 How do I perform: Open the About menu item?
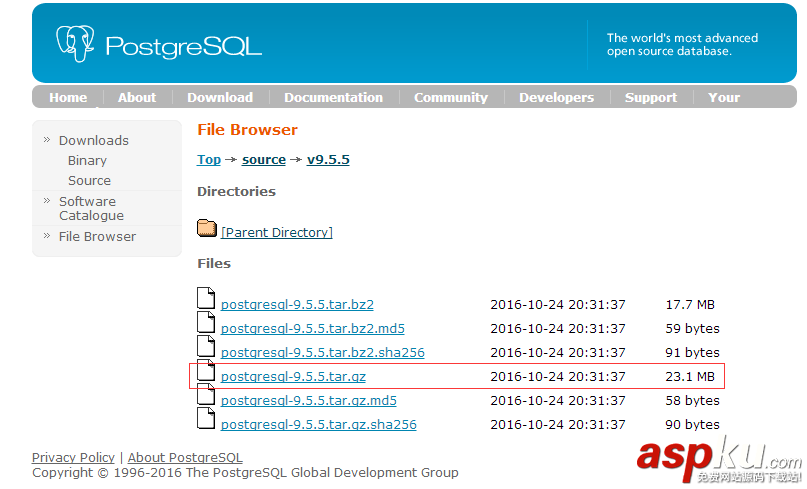click(137, 97)
